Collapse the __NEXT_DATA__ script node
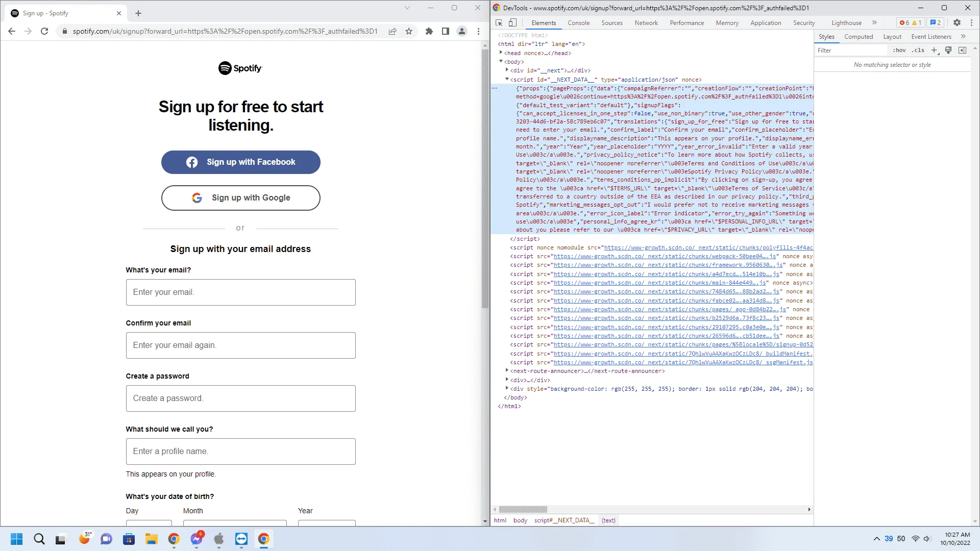The image size is (980, 551). [x=507, y=79]
